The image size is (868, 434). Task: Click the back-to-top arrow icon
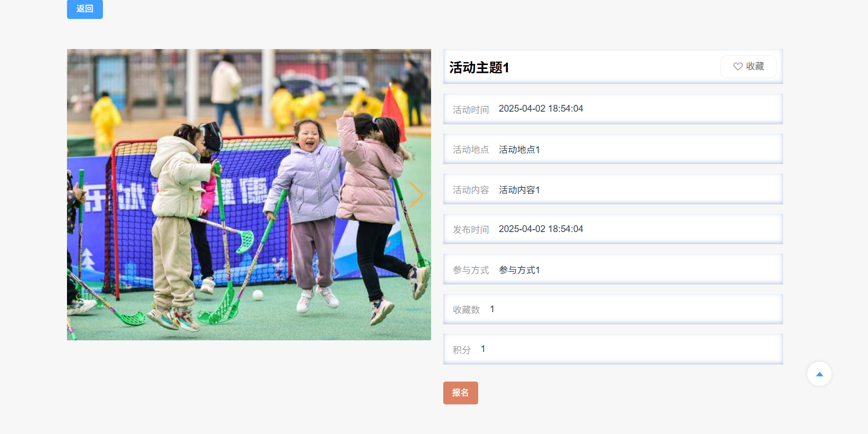819,374
